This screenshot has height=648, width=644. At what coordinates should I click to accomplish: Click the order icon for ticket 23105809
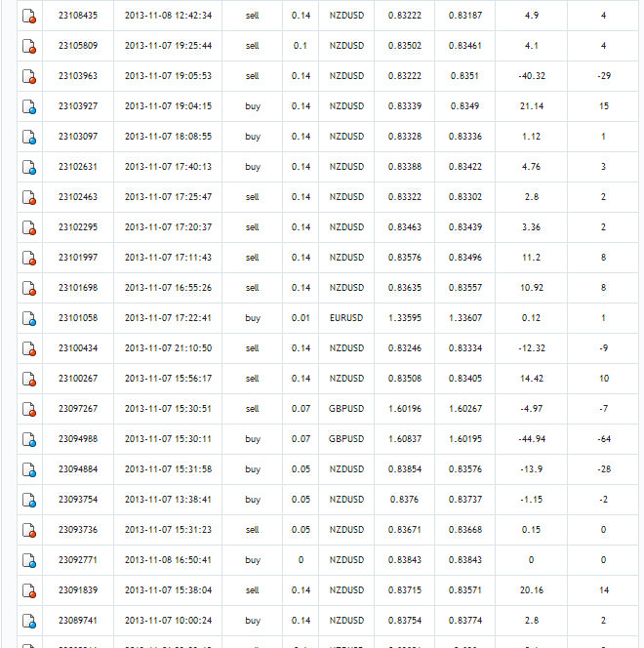pos(29,46)
